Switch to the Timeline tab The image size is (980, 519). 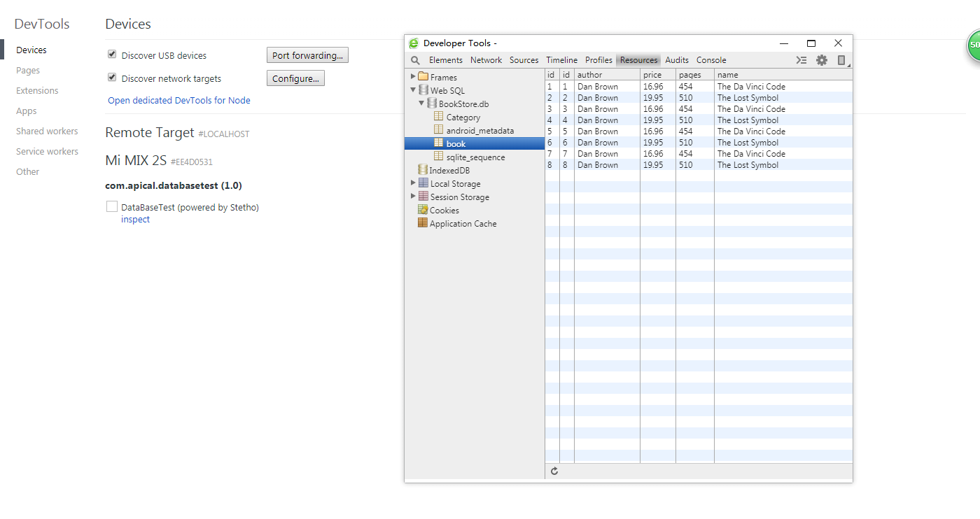click(562, 60)
